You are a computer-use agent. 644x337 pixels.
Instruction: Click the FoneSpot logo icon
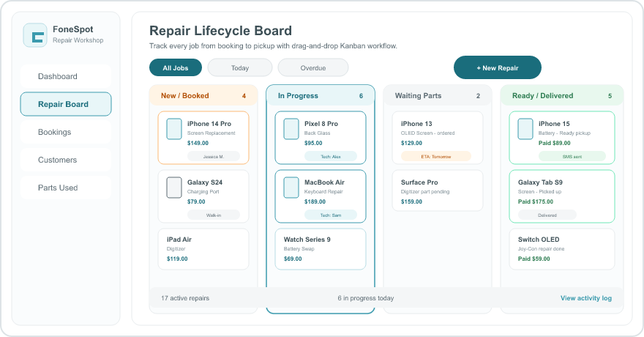(x=35, y=35)
